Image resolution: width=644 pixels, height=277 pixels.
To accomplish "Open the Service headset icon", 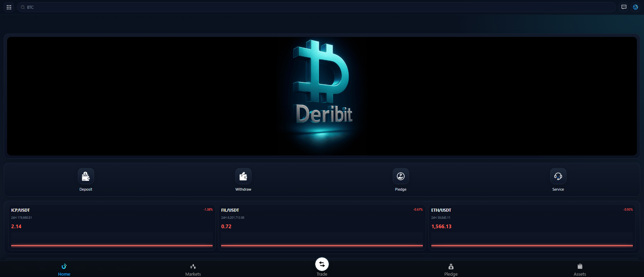I will [x=558, y=176].
